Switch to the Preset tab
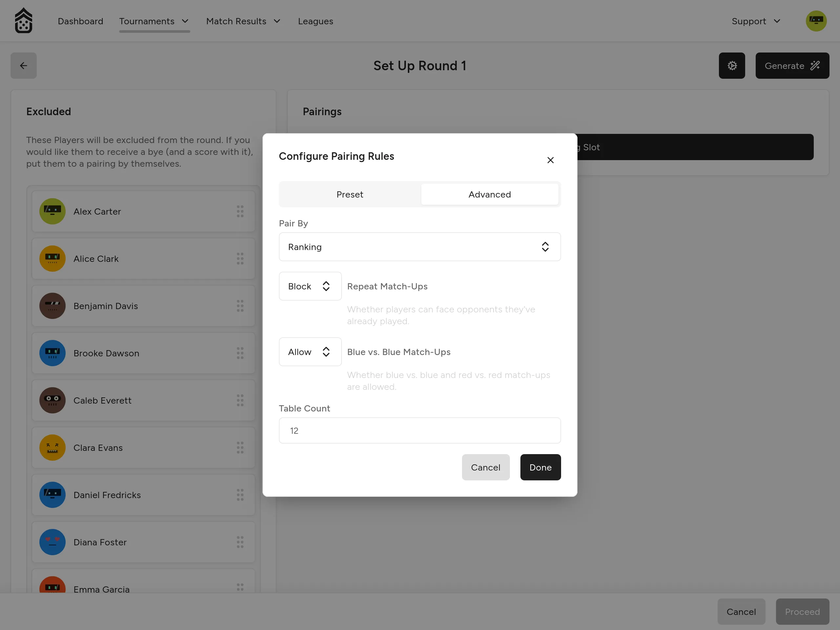 (x=350, y=195)
